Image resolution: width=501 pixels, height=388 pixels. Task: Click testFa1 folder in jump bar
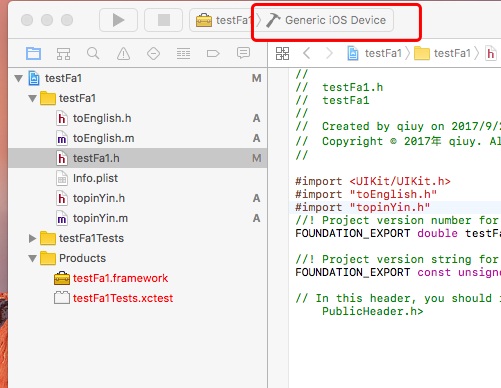[442, 53]
